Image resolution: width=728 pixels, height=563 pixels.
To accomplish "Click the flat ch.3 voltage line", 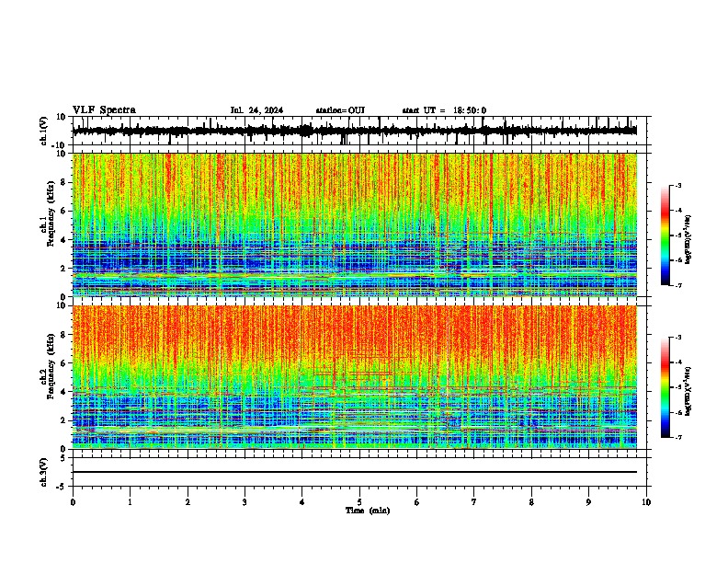I will (355, 472).
